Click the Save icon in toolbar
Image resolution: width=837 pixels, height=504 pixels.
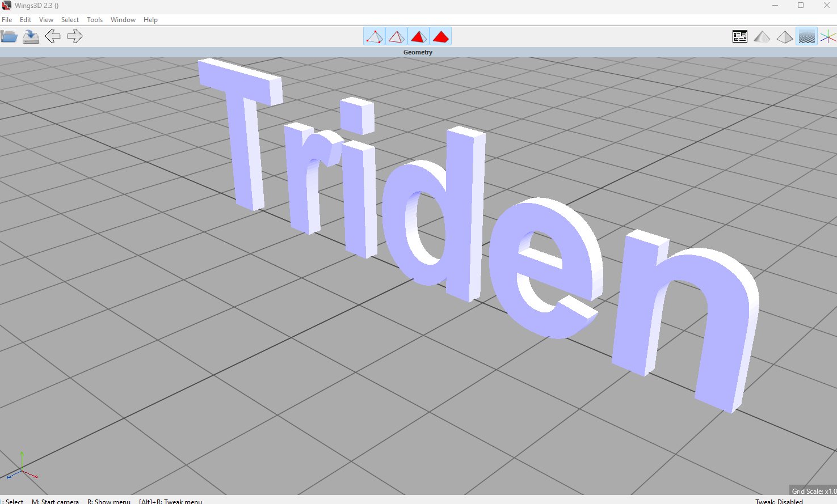click(x=31, y=37)
